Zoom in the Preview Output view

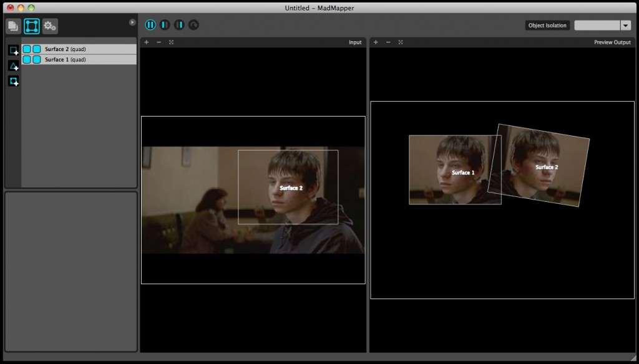point(376,42)
